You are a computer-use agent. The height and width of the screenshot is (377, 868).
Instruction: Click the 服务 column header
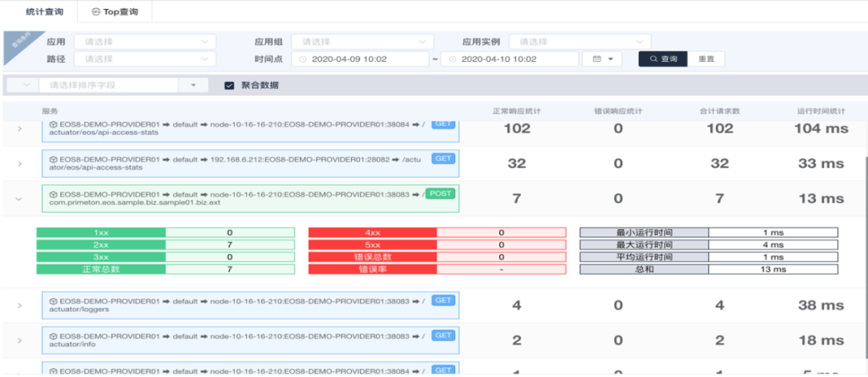[x=50, y=111]
